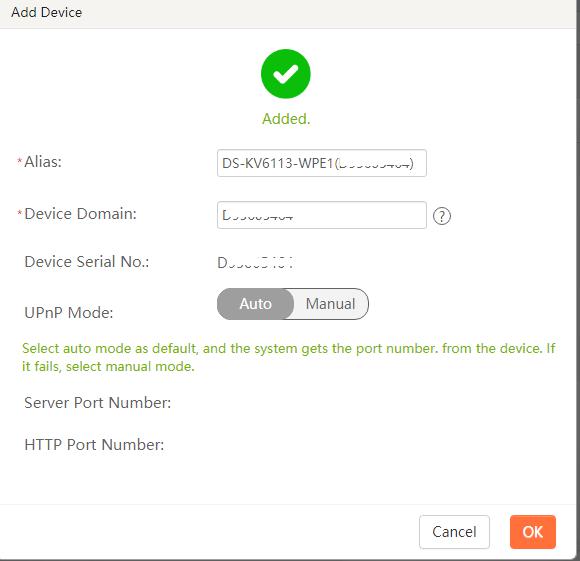
Task: Click the Device Domain label
Action: point(80,214)
